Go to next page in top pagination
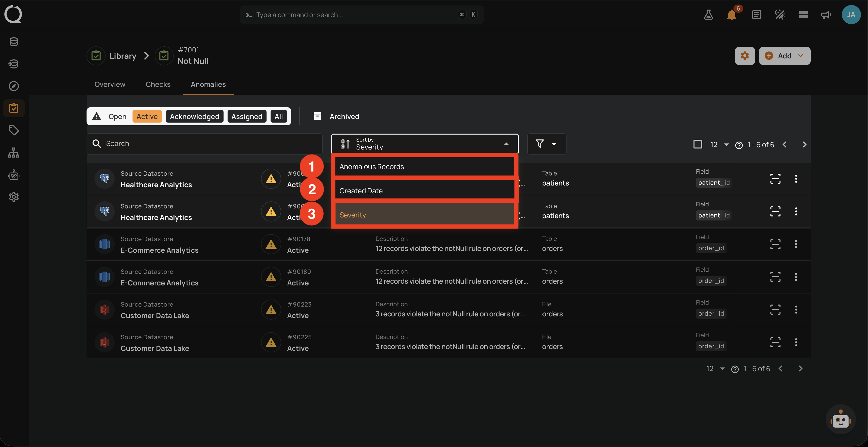 pos(804,144)
